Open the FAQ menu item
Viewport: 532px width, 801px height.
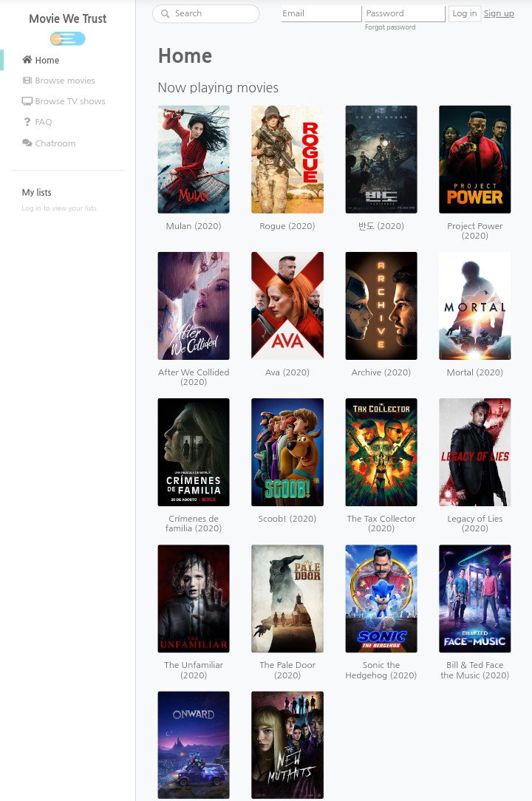[x=44, y=122]
